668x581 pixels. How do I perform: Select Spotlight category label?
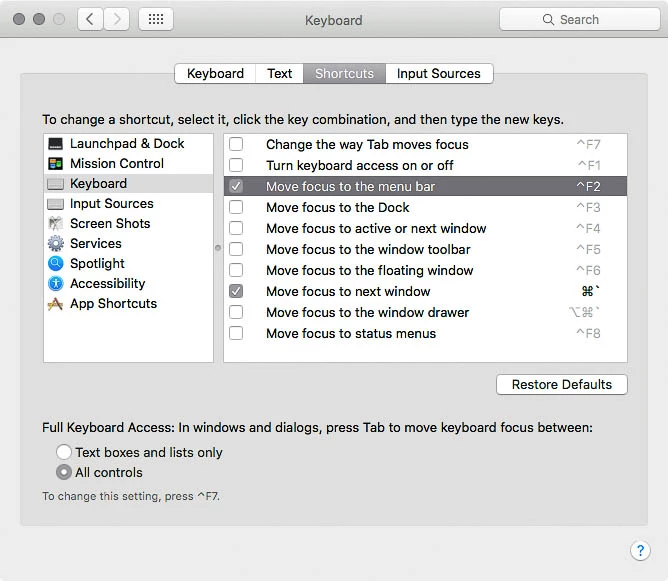coord(97,264)
